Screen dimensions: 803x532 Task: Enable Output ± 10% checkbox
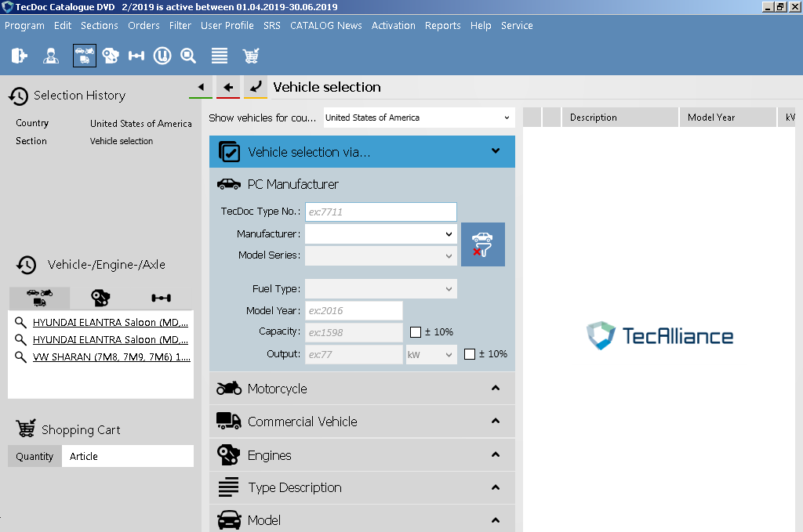pos(470,354)
